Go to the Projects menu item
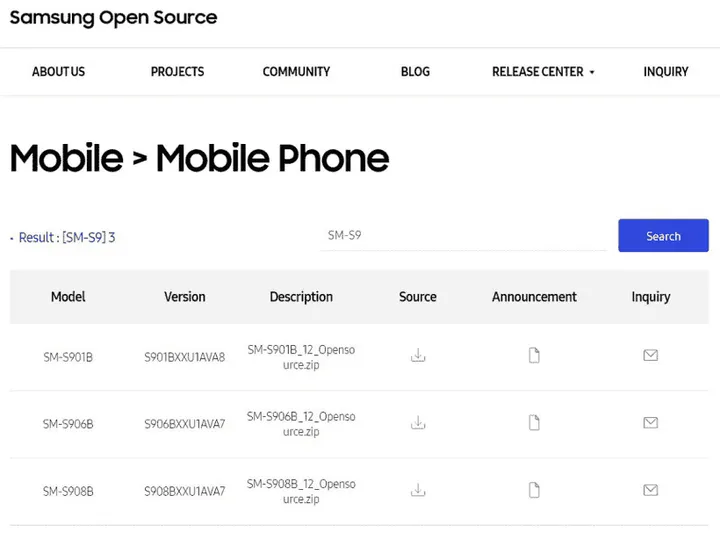 [x=177, y=72]
